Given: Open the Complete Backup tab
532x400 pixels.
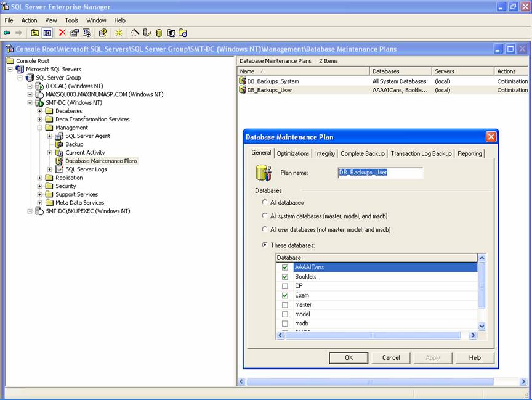Looking at the screenshot, I should click(363, 153).
